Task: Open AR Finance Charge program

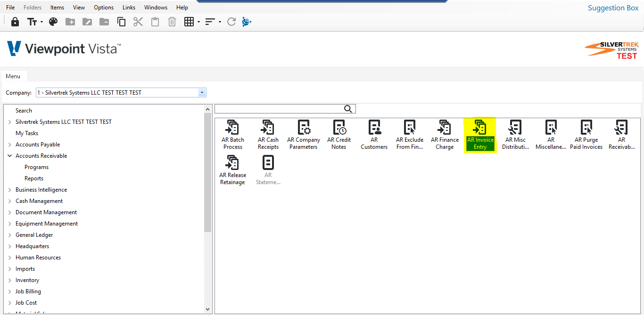Action: [x=445, y=135]
